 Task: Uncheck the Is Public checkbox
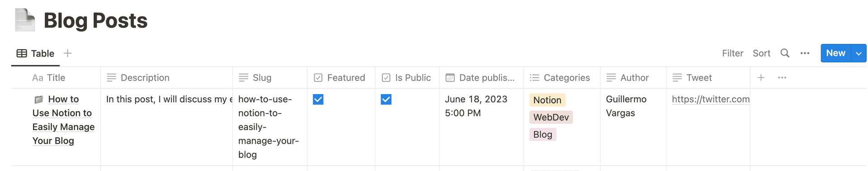386,100
